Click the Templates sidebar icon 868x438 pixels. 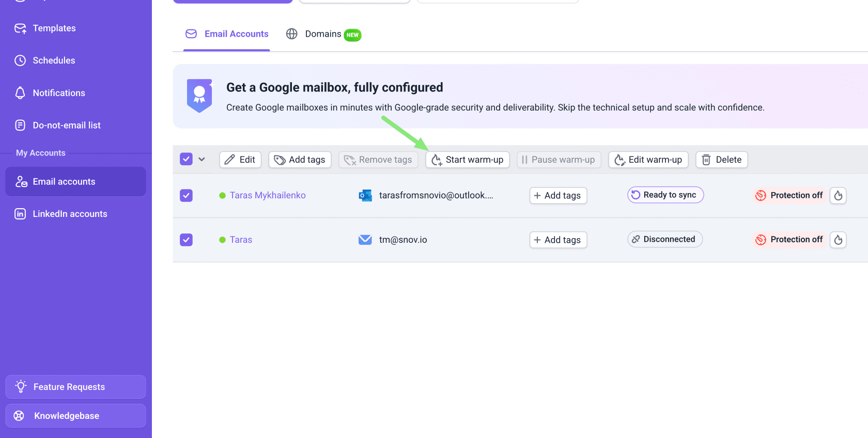pos(20,28)
